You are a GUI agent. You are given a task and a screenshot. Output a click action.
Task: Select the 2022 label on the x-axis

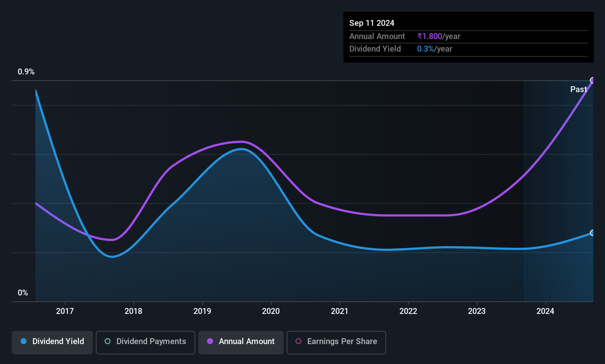tap(408, 311)
